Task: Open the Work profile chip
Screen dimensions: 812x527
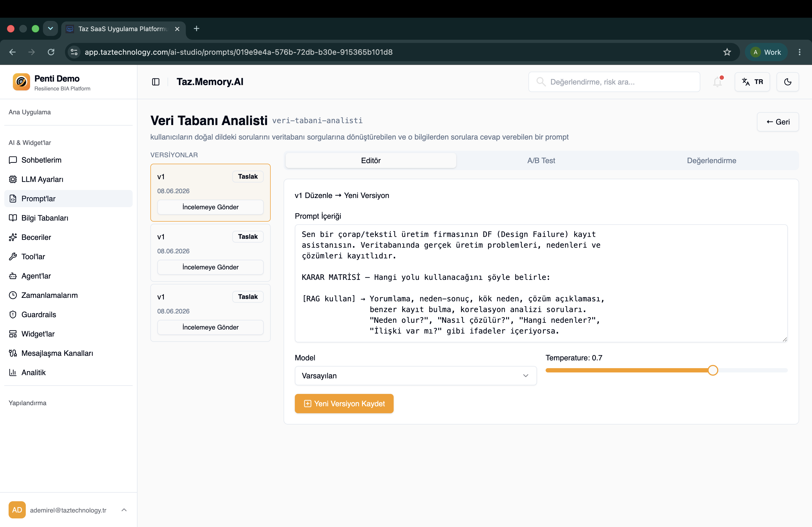Action: click(x=766, y=52)
